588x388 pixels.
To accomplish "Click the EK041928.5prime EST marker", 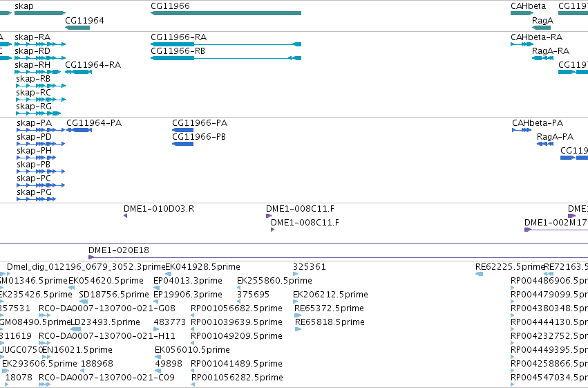I will pos(169,274).
